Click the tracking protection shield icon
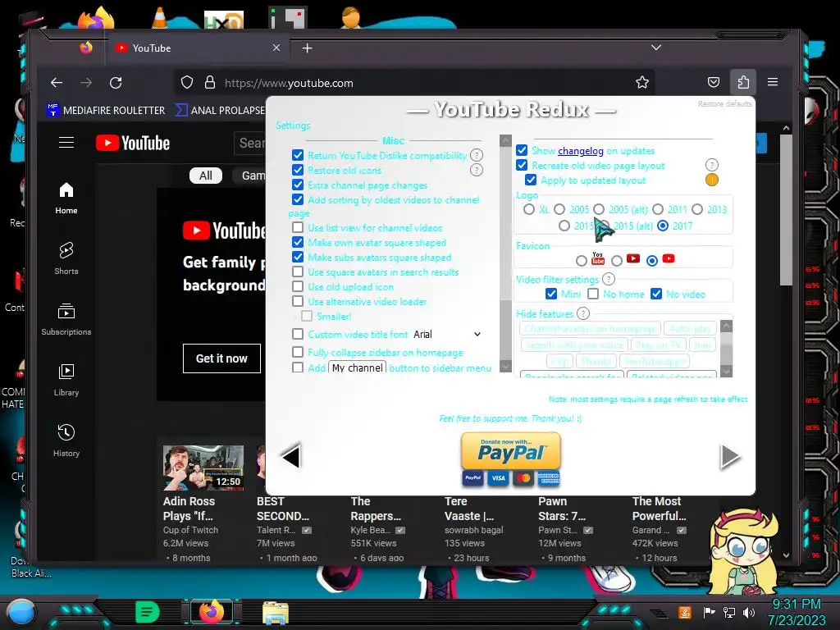Screen dimensions: 840x630 (186, 83)
